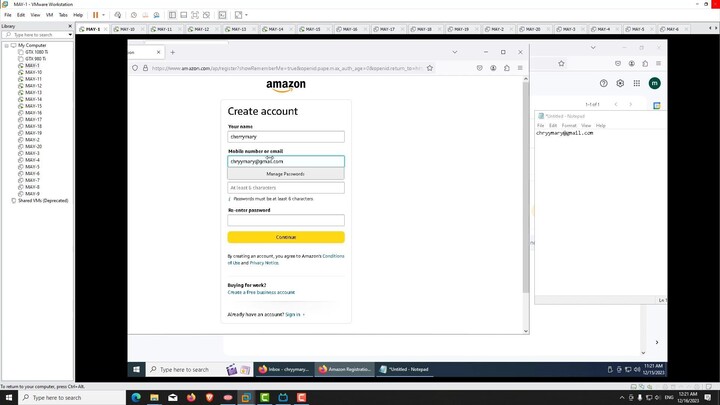Open the console view toolbar icon

[222, 15]
